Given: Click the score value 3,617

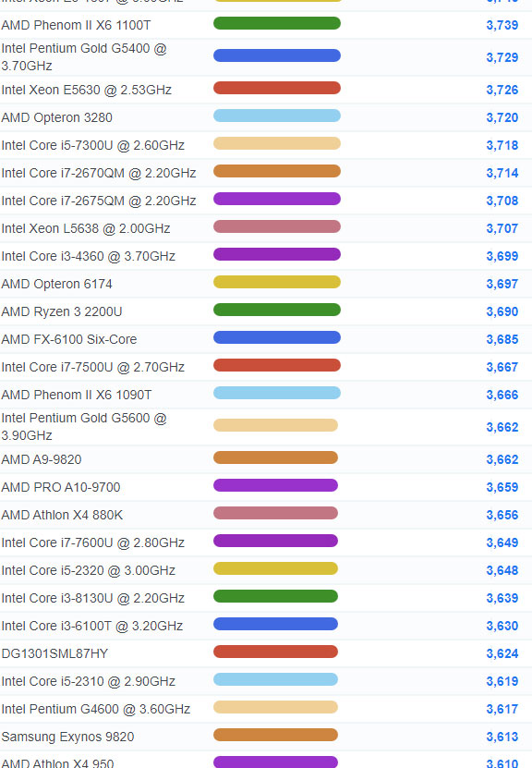Looking at the screenshot, I should pyautogui.click(x=502, y=709).
